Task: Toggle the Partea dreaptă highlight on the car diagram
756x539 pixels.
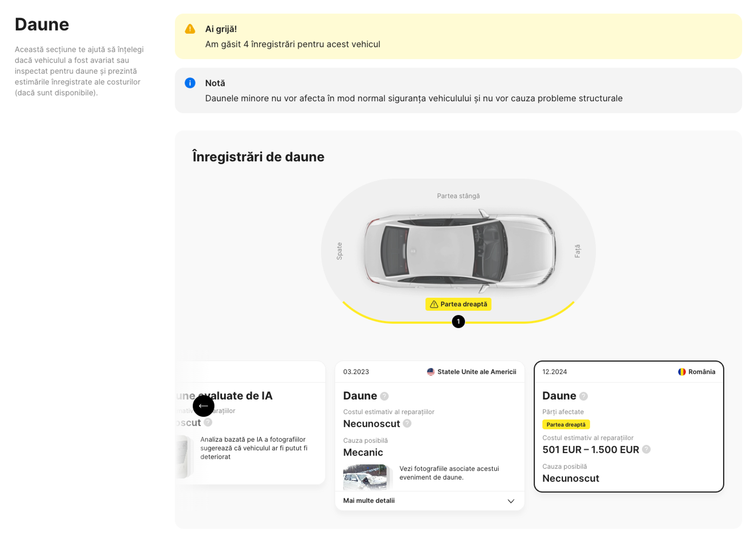Action: tap(458, 304)
